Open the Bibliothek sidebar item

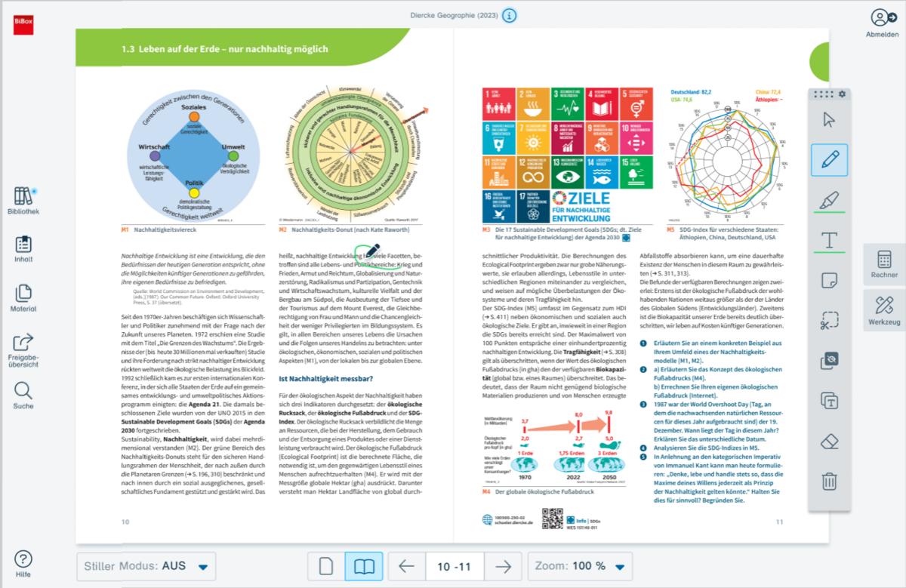(26, 201)
